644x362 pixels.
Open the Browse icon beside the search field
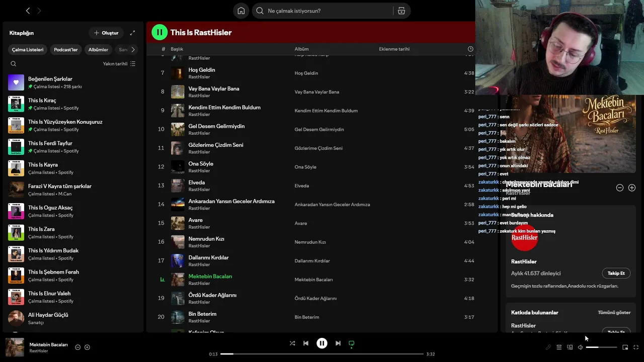click(x=401, y=11)
